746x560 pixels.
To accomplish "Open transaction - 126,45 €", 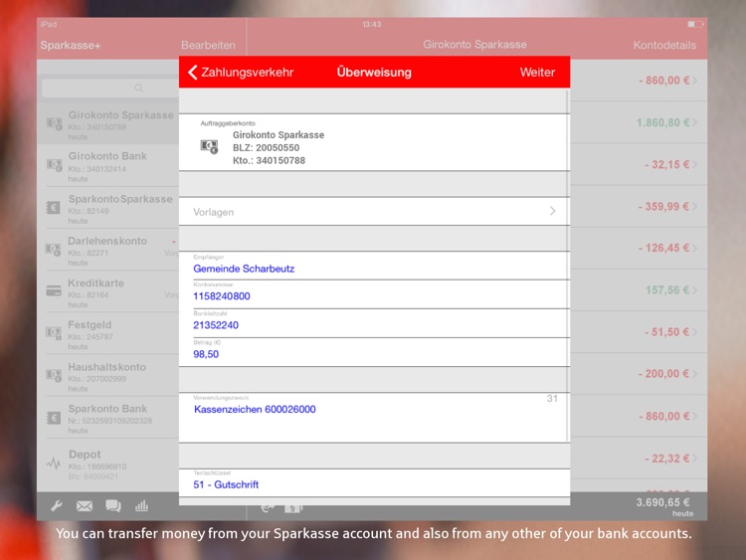I will (639, 248).
